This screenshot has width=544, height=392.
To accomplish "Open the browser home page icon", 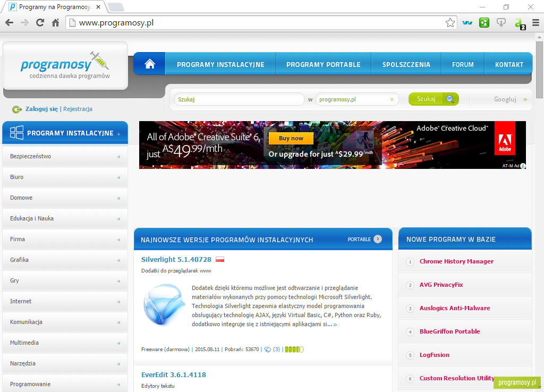I will pos(55,23).
